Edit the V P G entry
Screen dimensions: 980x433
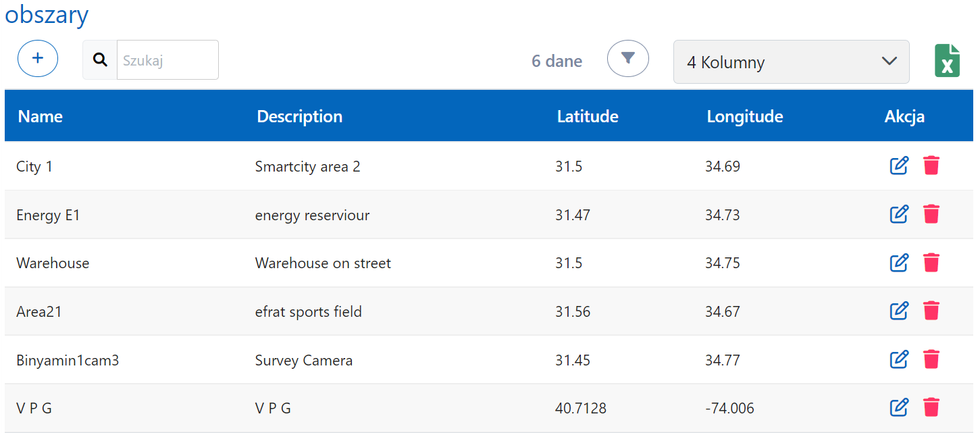tap(899, 408)
